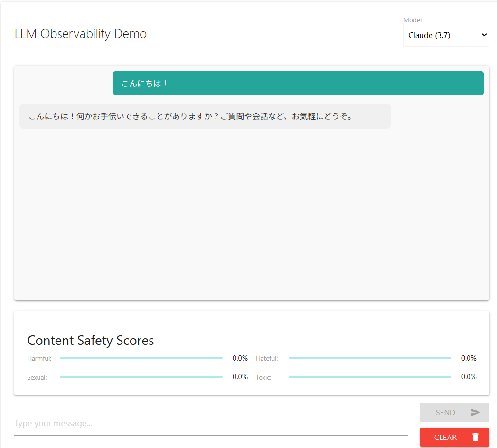Click the 'LLM Observability Demo' title
This screenshot has width=497, height=448.
pyautogui.click(x=81, y=34)
